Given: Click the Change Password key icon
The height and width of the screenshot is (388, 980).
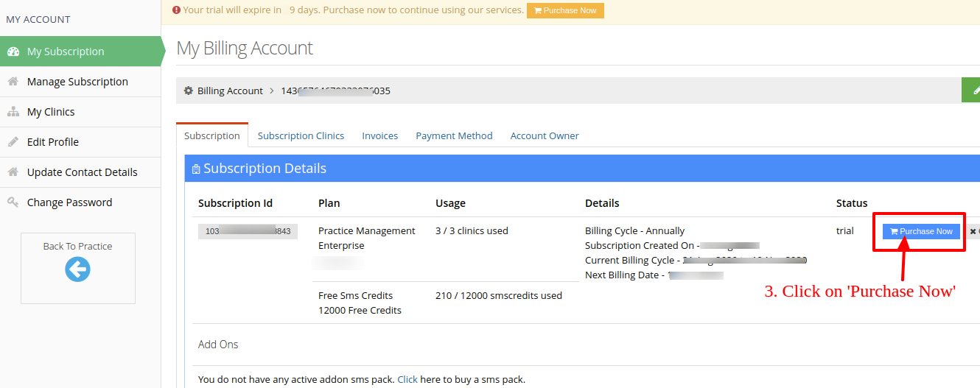Looking at the screenshot, I should coord(13,202).
